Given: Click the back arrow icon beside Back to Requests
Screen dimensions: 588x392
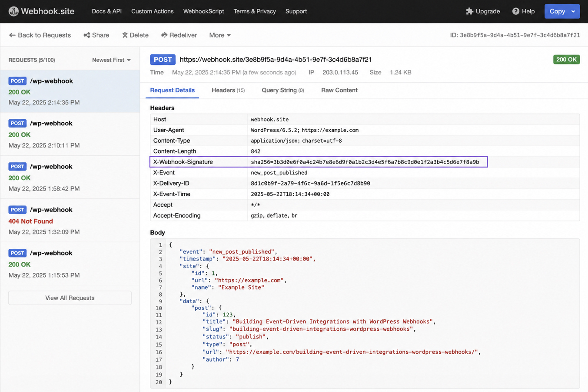Looking at the screenshot, I should coord(12,35).
